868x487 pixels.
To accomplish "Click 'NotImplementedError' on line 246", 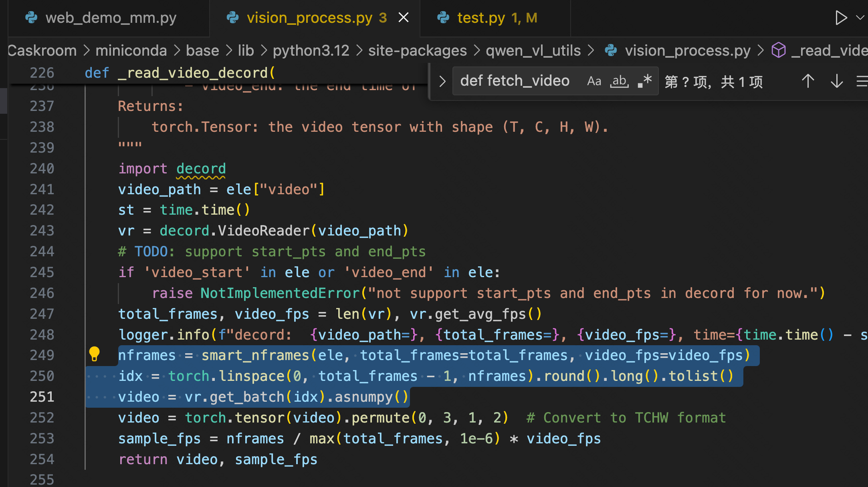I will [x=280, y=293].
